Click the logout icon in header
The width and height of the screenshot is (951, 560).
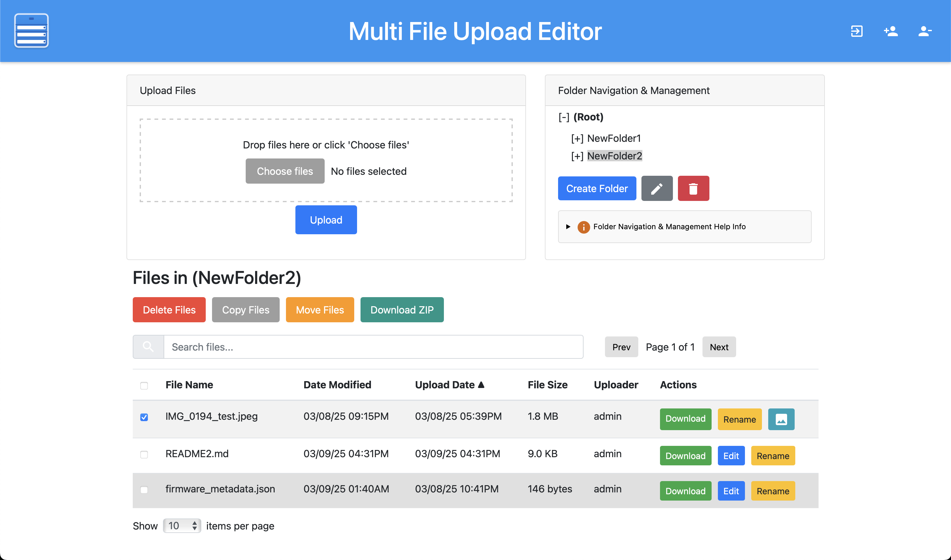pyautogui.click(x=857, y=31)
